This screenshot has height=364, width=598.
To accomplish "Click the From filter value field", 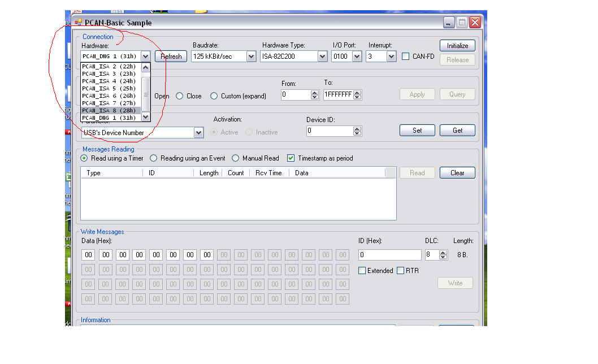I will [x=296, y=94].
